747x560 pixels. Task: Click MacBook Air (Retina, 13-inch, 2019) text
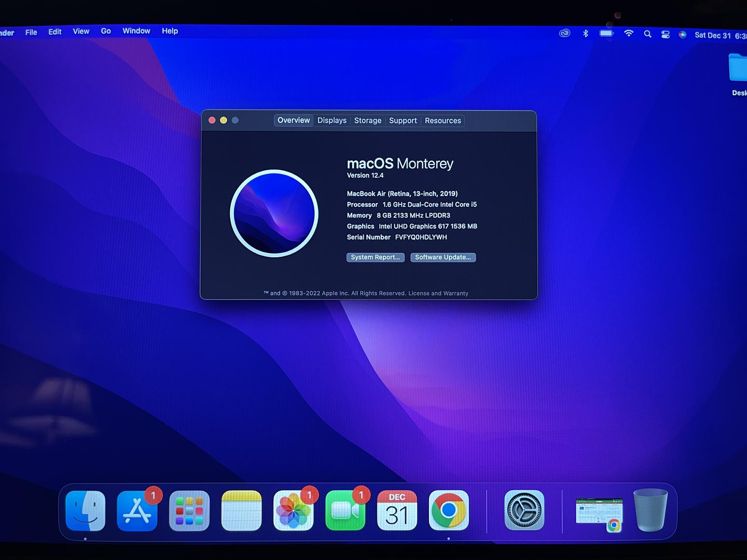click(402, 193)
